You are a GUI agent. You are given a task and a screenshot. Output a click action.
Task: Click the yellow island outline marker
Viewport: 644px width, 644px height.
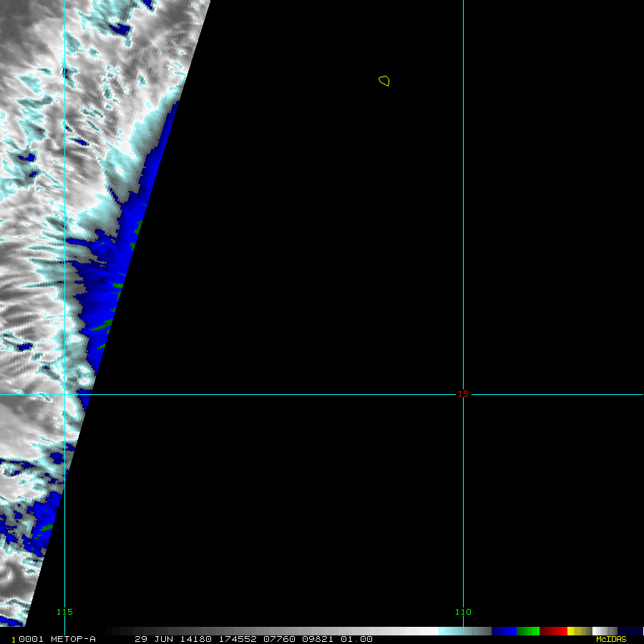click(x=384, y=81)
